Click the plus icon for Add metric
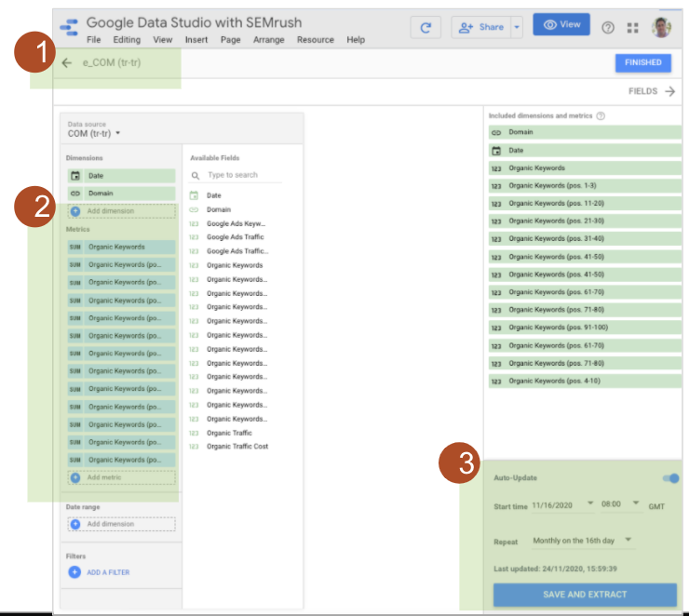 click(75, 477)
